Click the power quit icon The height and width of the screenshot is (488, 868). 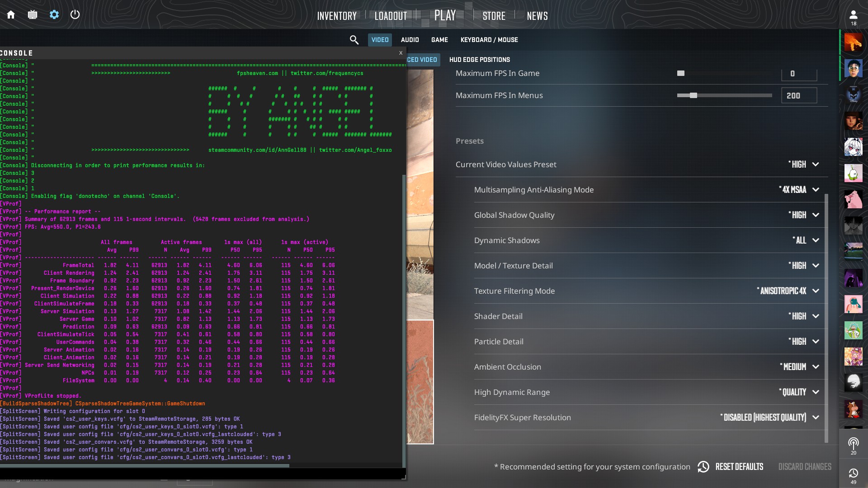tap(75, 15)
